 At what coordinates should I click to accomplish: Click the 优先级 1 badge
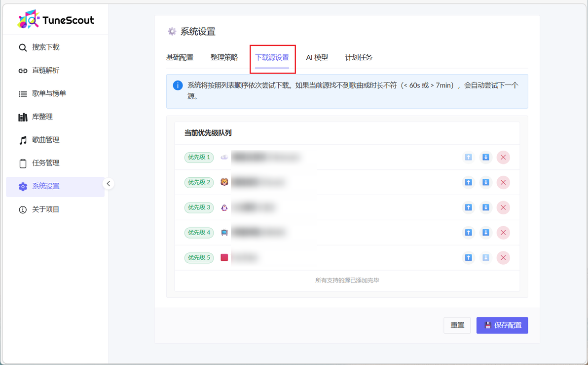(199, 158)
